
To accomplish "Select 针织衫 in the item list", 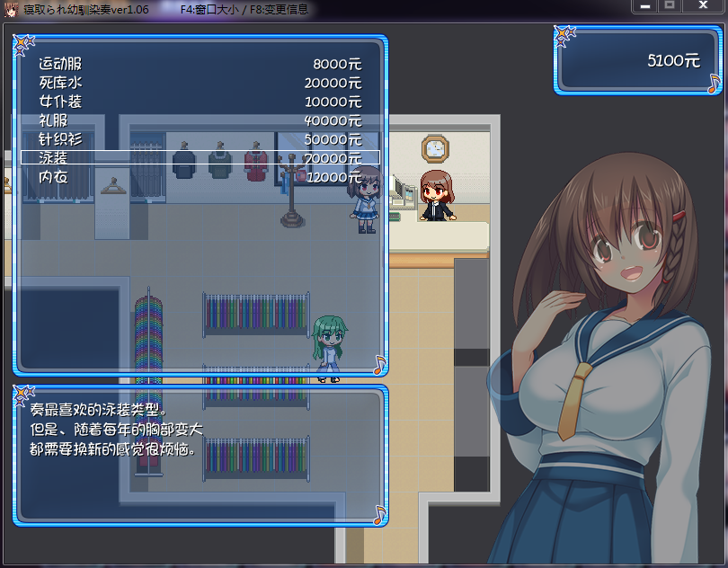I will point(200,139).
